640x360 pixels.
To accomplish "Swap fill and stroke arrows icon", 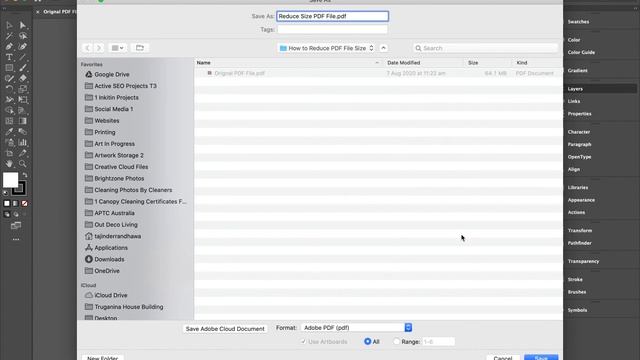I will pos(25,175).
